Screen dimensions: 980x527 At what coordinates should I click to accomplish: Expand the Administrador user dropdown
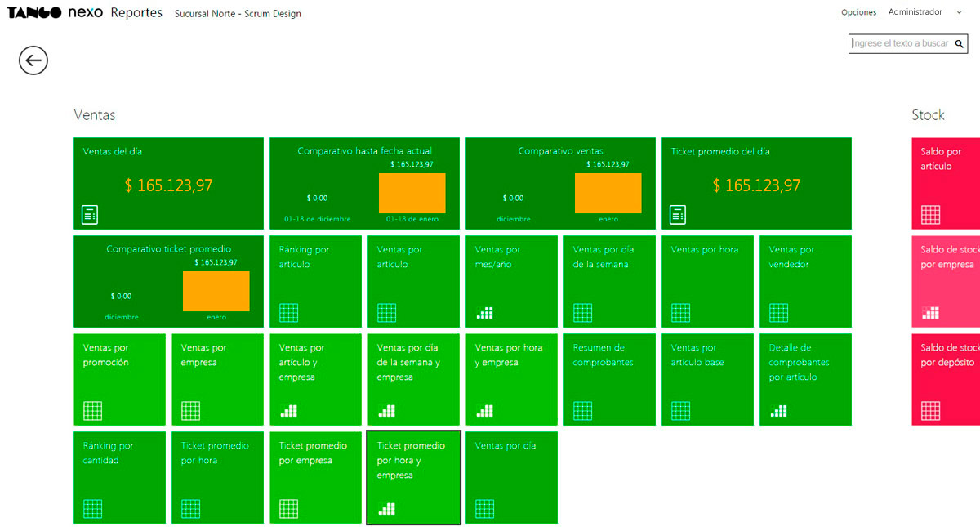click(920, 12)
